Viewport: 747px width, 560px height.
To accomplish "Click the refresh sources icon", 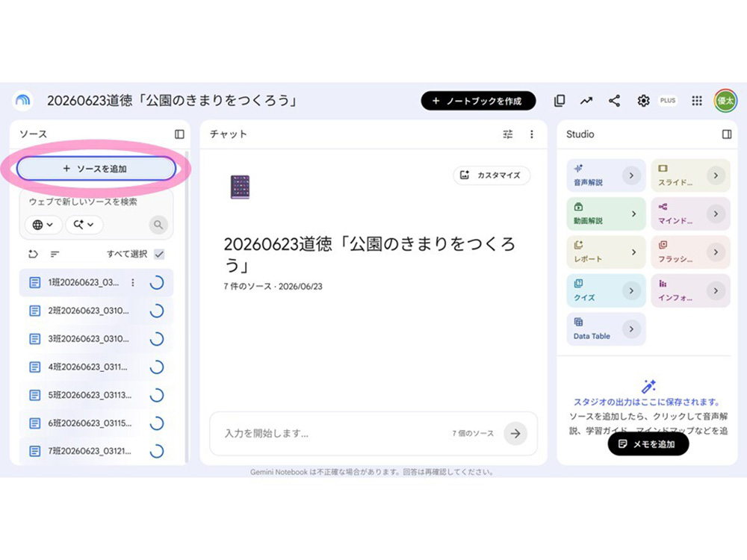I will point(33,254).
